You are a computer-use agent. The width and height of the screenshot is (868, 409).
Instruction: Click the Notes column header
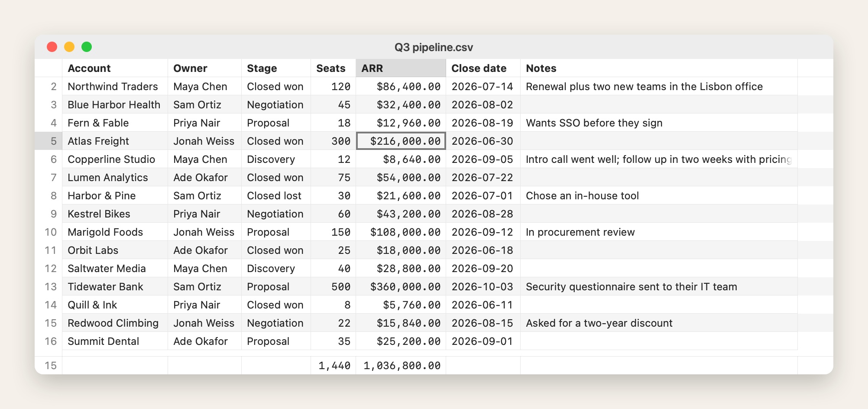point(659,68)
